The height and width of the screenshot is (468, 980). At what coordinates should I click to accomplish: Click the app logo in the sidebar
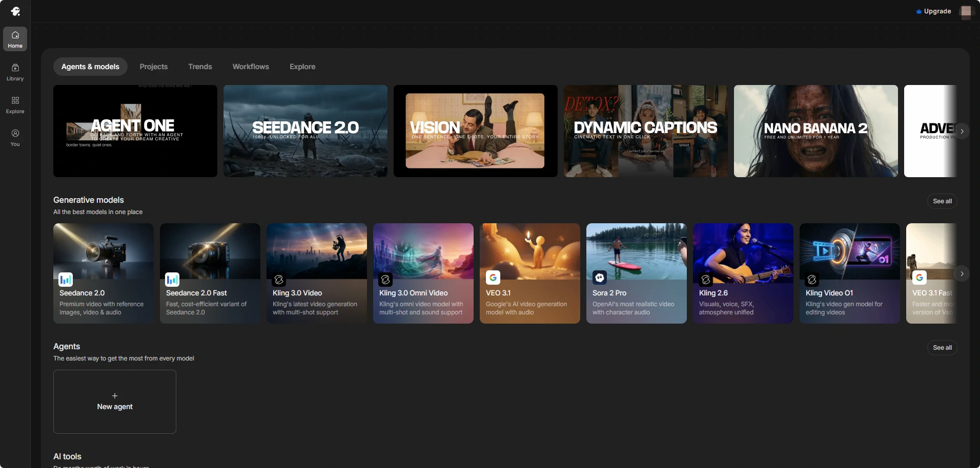coord(15,11)
